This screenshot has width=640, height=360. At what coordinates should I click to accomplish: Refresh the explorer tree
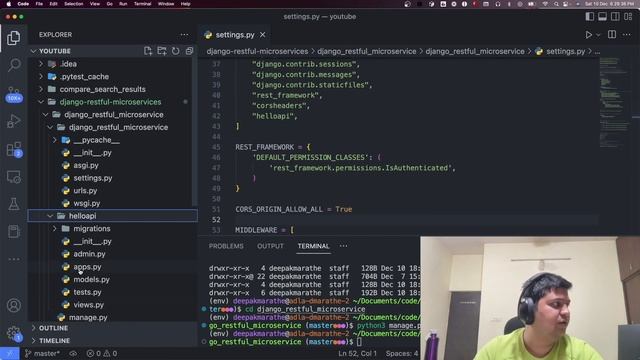pos(176,51)
